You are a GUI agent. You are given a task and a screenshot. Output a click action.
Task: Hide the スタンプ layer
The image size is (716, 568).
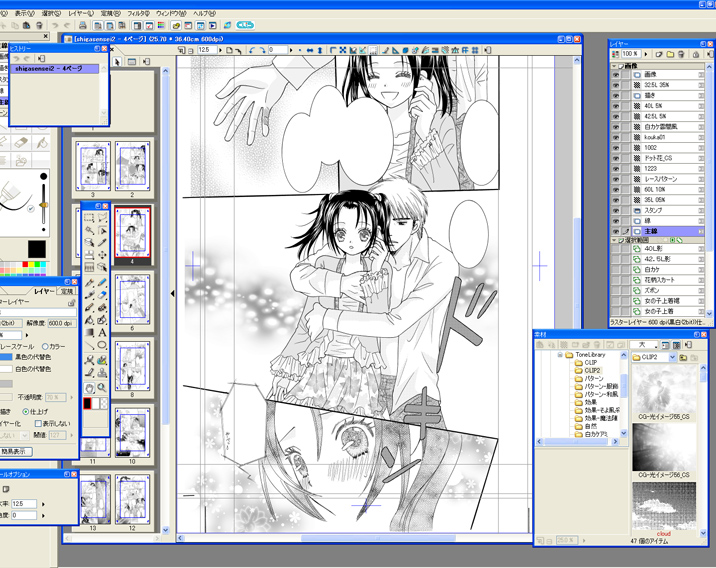click(616, 210)
